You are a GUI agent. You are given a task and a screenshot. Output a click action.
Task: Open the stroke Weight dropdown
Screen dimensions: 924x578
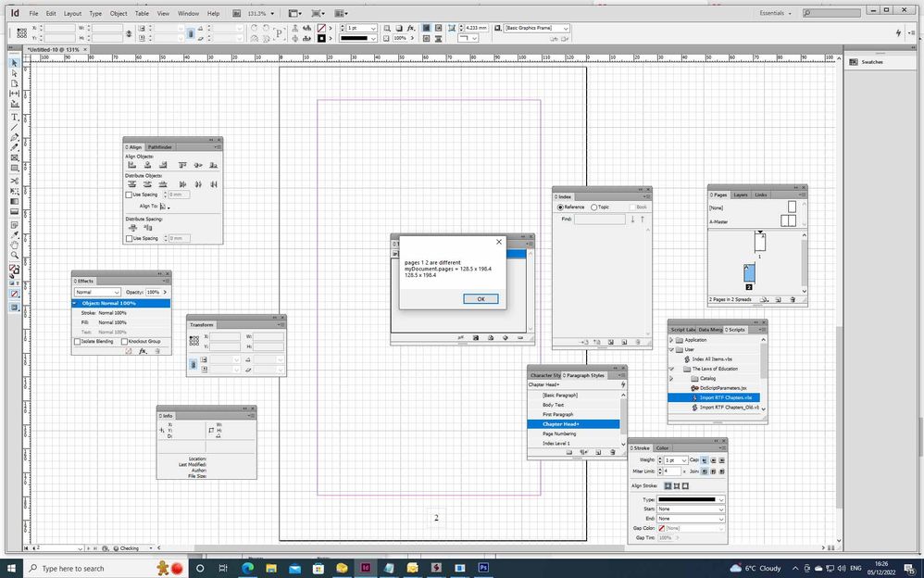(x=682, y=460)
